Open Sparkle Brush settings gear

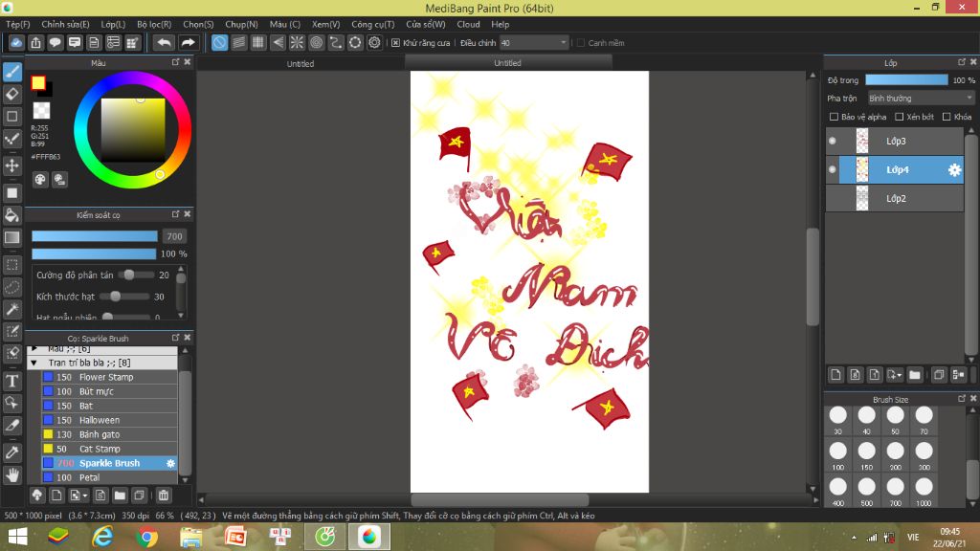pyautogui.click(x=170, y=463)
